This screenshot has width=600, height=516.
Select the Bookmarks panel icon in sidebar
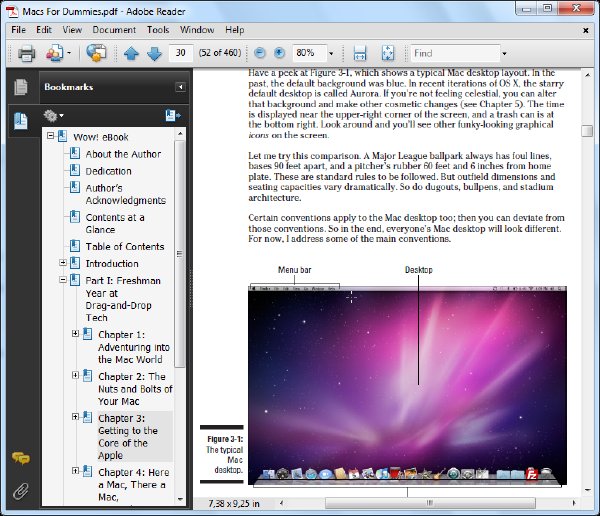pos(21,121)
